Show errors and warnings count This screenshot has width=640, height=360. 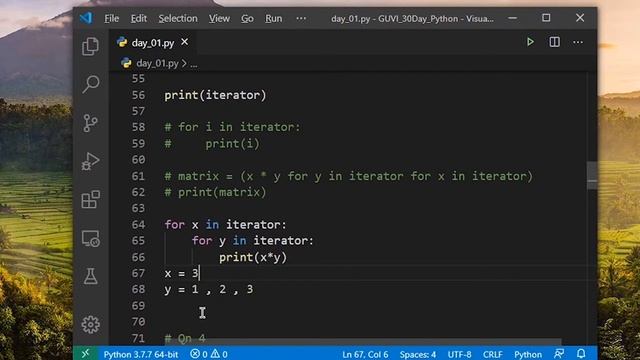[209, 354]
